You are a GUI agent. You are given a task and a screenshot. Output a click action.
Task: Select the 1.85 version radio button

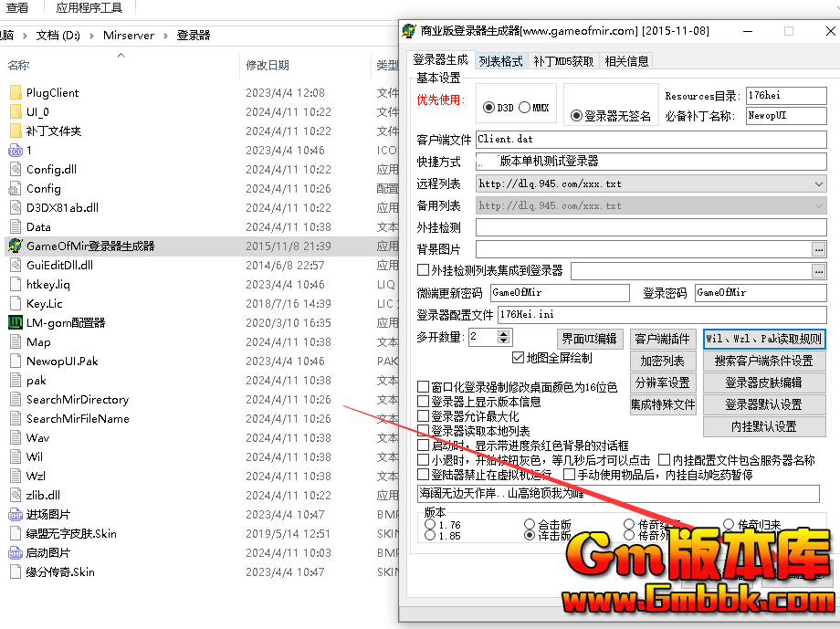(x=431, y=536)
